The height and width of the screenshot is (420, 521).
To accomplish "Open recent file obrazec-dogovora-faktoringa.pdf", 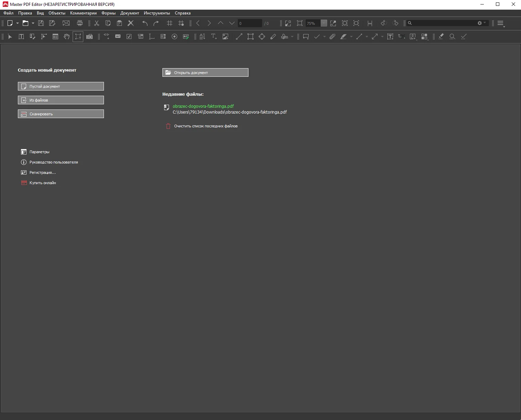I will click(203, 106).
